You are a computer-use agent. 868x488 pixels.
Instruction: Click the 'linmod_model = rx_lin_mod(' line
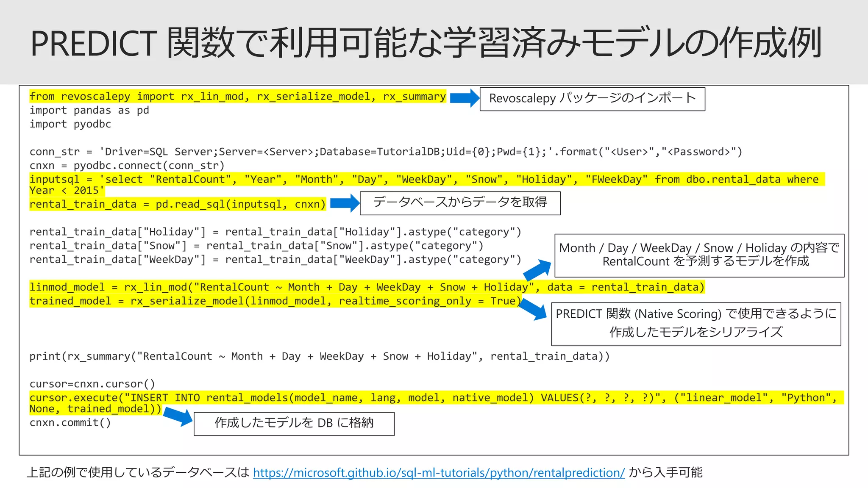point(367,287)
